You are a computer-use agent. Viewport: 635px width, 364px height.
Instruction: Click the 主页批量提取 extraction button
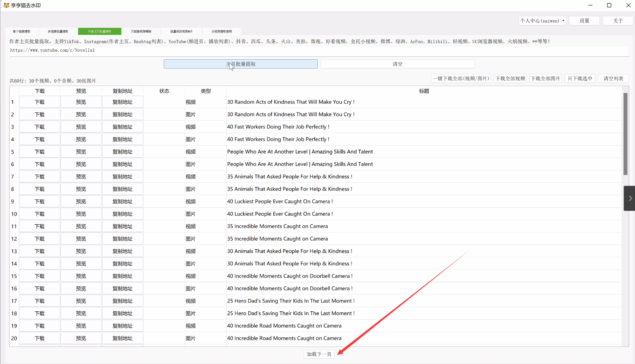point(240,64)
